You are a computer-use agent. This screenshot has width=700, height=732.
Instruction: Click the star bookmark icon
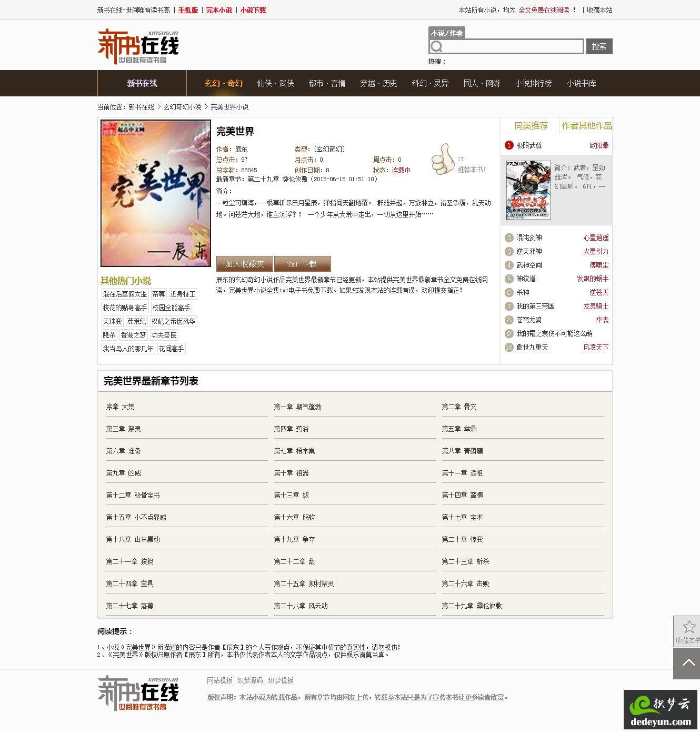click(x=689, y=627)
